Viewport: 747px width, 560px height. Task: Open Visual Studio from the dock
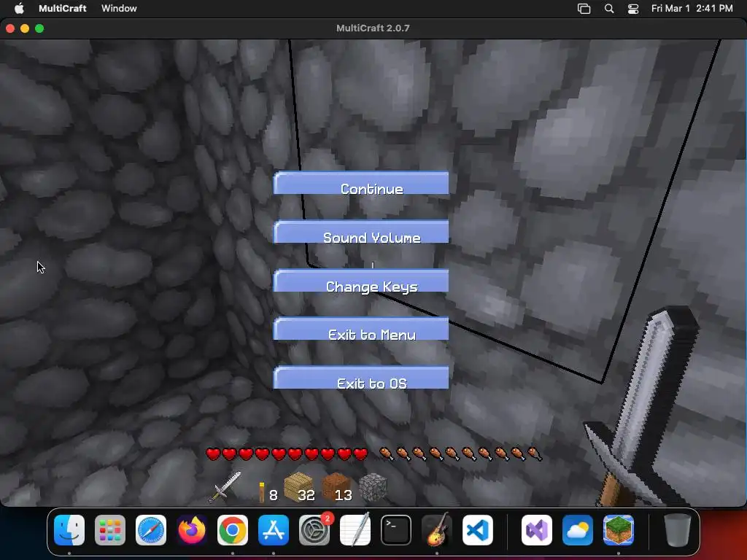[x=537, y=530]
